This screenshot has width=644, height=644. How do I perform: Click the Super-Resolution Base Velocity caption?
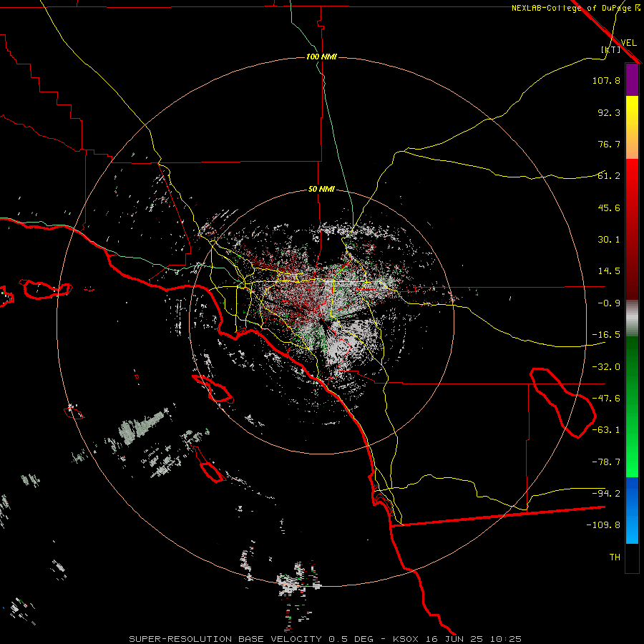(x=325, y=639)
